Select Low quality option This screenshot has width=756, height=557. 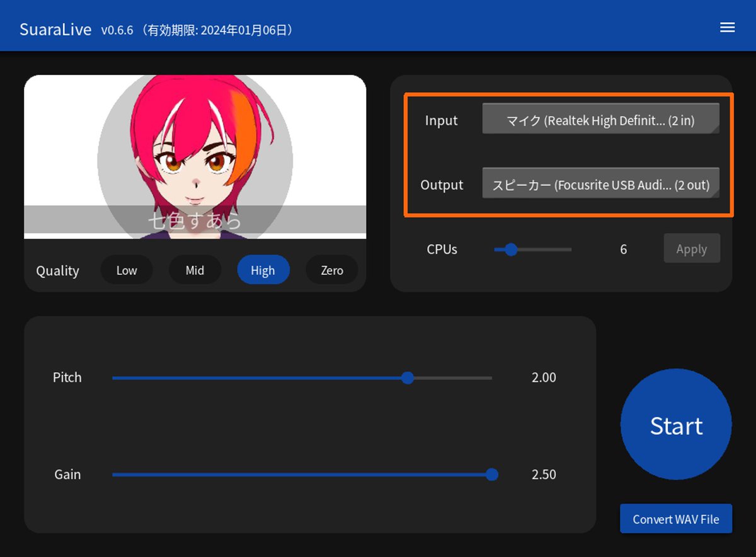(x=127, y=270)
